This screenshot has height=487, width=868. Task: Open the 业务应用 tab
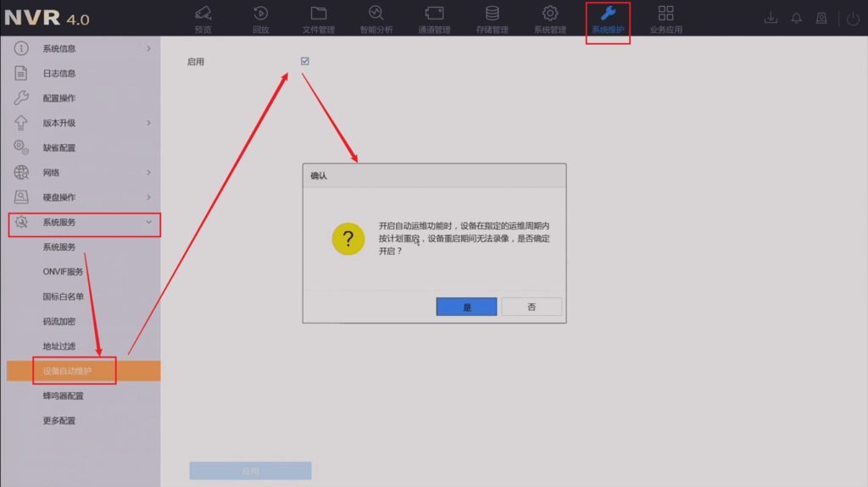(x=665, y=19)
